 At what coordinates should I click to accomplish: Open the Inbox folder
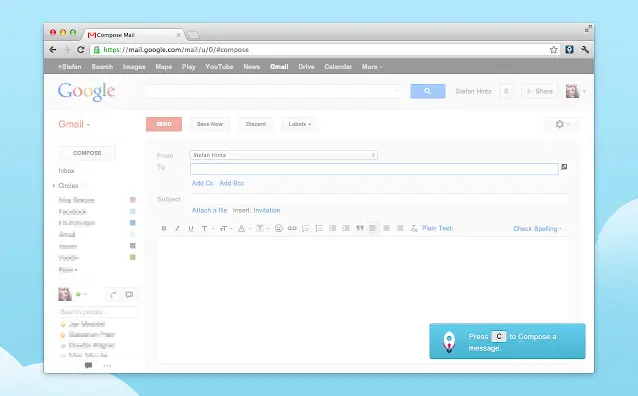[66, 171]
